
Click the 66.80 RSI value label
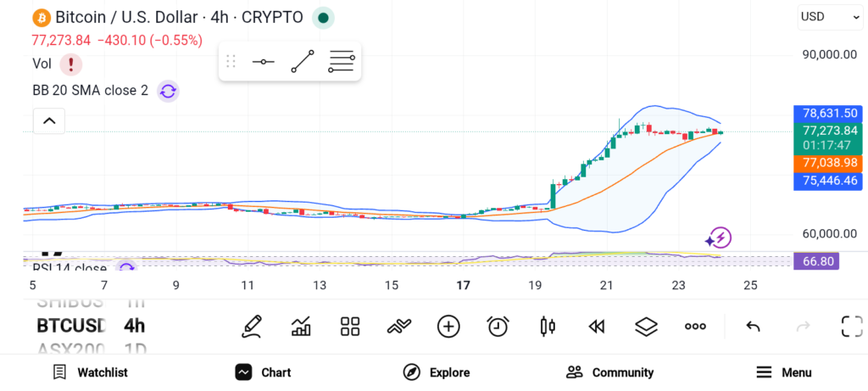(x=816, y=261)
